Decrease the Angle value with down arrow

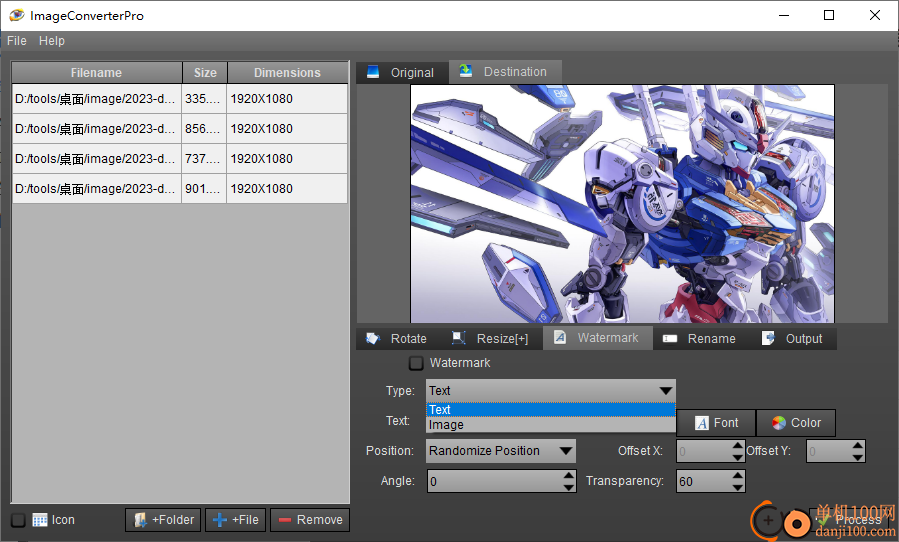click(568, 486)
